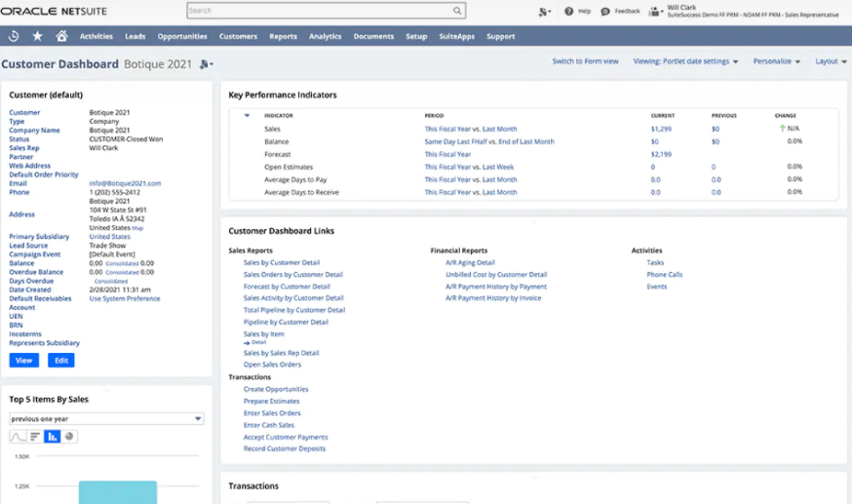Screen dimensions: 852x504
Task: Open the Help question mark icon
Action: [x=568, y=11]
